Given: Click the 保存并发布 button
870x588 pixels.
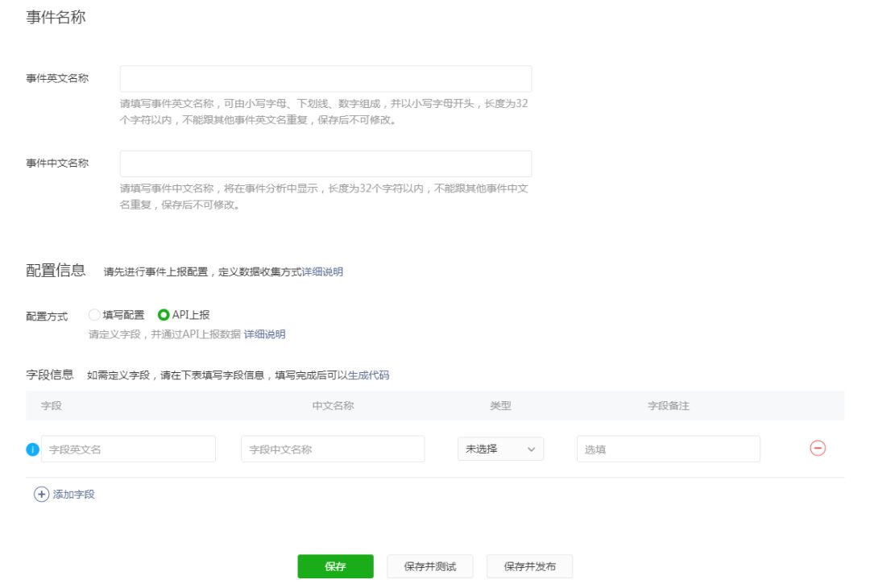Looking at the screenshot, I should click(x=529, y=566).
